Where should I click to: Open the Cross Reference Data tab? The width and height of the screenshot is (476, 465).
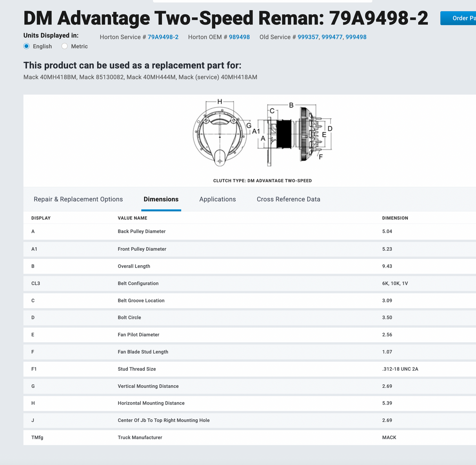(289, 199)
